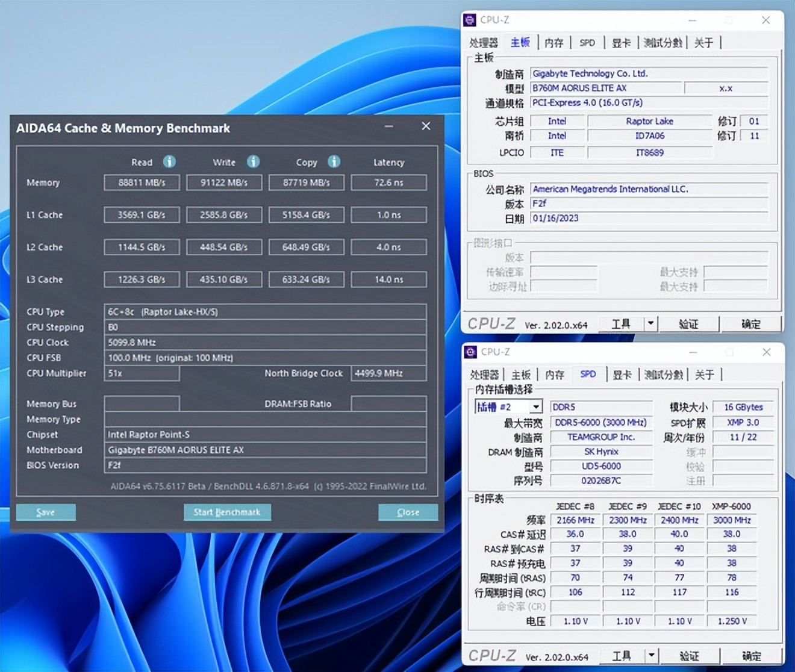This screenshot has width=795, height=672.
Task: Click the info icon next to Write
Action: point(253,162)
